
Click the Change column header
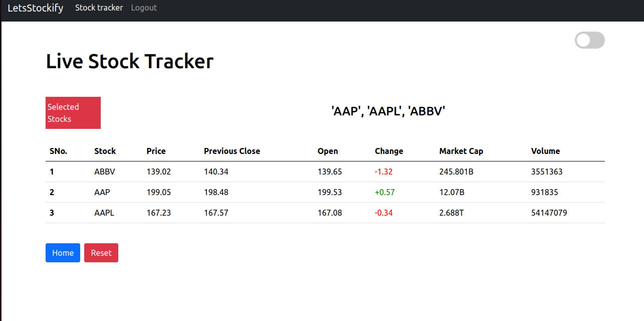coord(389,151)
